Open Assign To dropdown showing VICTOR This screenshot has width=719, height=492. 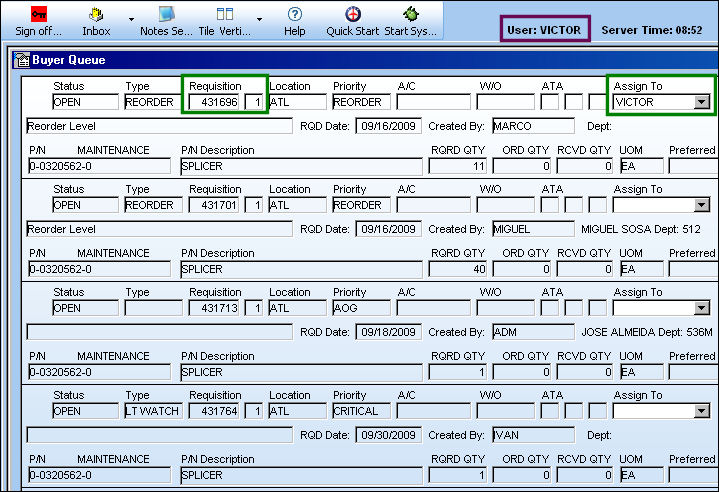pos(701,102)
